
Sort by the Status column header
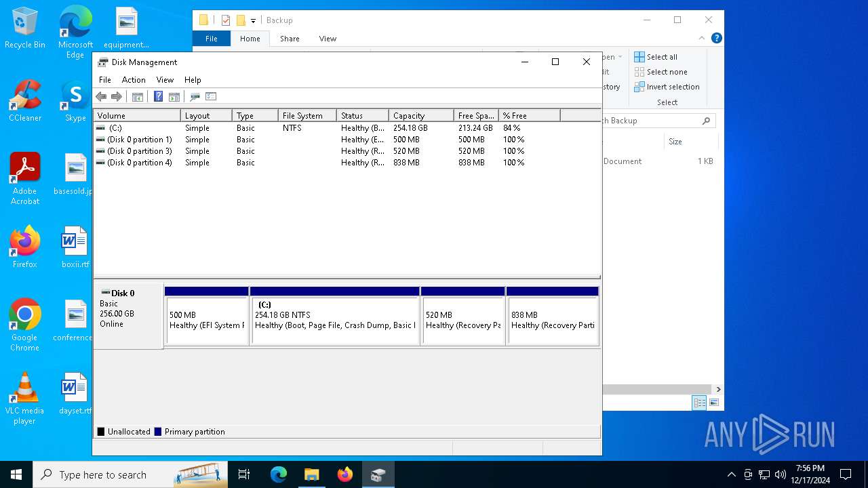(x=363, y=115)
